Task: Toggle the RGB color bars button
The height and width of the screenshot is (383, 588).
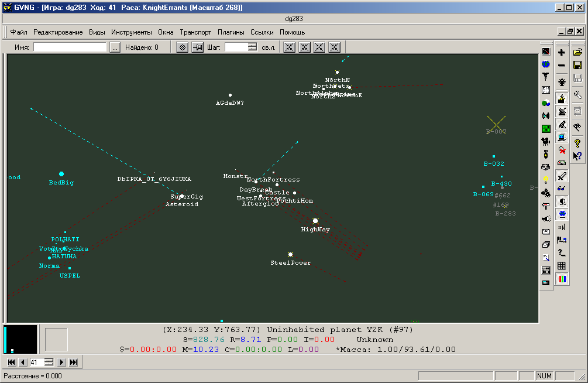Action: [562, 279]
